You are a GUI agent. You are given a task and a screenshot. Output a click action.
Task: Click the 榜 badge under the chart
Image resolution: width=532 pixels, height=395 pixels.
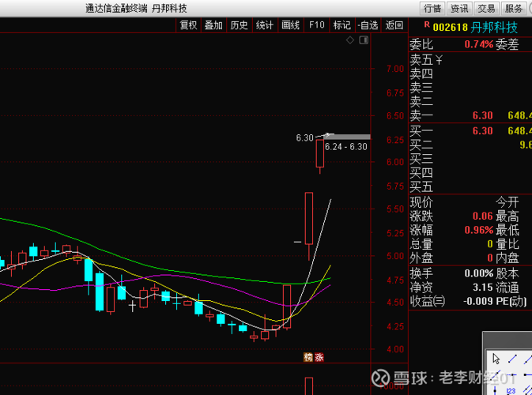pos(308,357)
